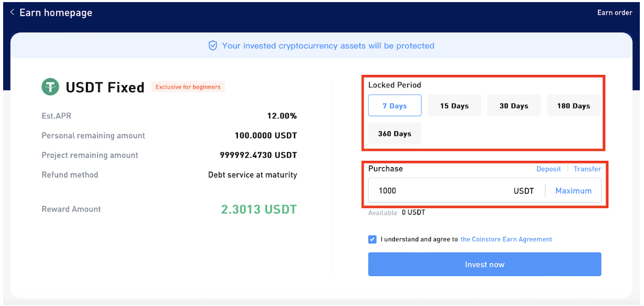Screen dimensions: 644x306
Task: Click the Debt service at maturity text
Action: click(252, 175)
